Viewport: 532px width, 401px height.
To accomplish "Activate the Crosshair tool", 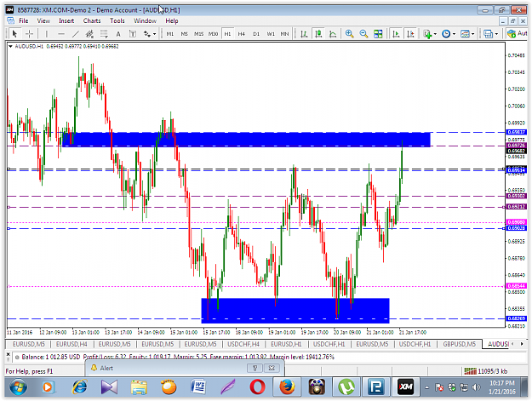I will click(30, 33).
